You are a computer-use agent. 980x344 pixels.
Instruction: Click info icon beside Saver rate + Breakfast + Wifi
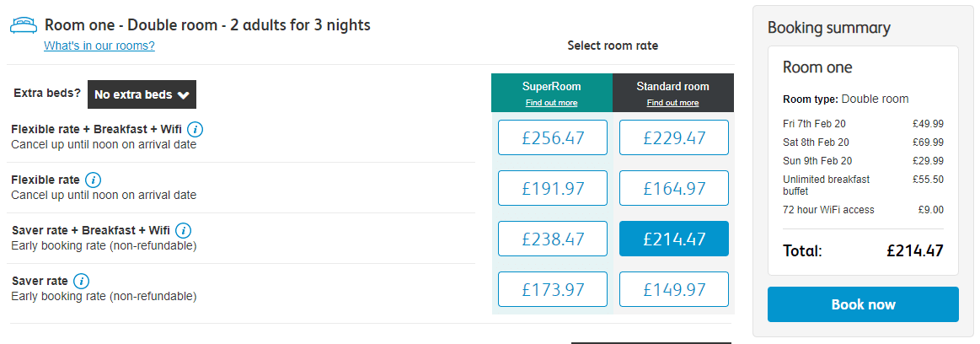[x=184, y=230]
